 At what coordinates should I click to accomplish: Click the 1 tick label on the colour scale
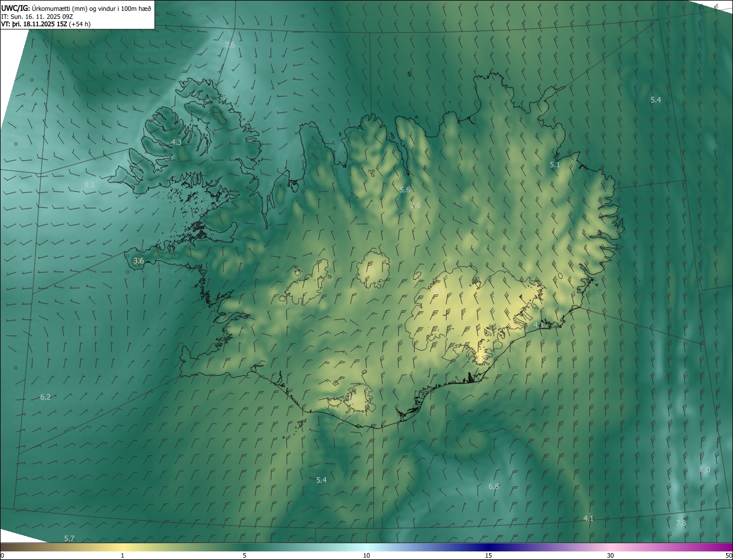pos(123,555)
